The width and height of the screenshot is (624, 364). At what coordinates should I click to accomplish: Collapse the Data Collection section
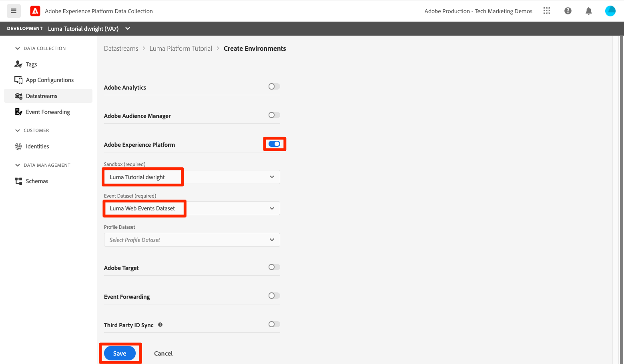[17, 48]
